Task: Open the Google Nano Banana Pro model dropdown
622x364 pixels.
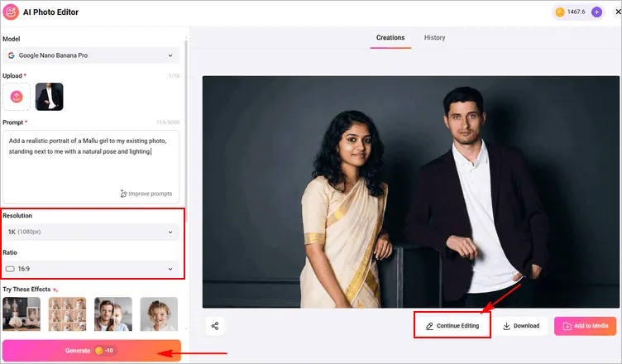Action: (x=91, y=55)
